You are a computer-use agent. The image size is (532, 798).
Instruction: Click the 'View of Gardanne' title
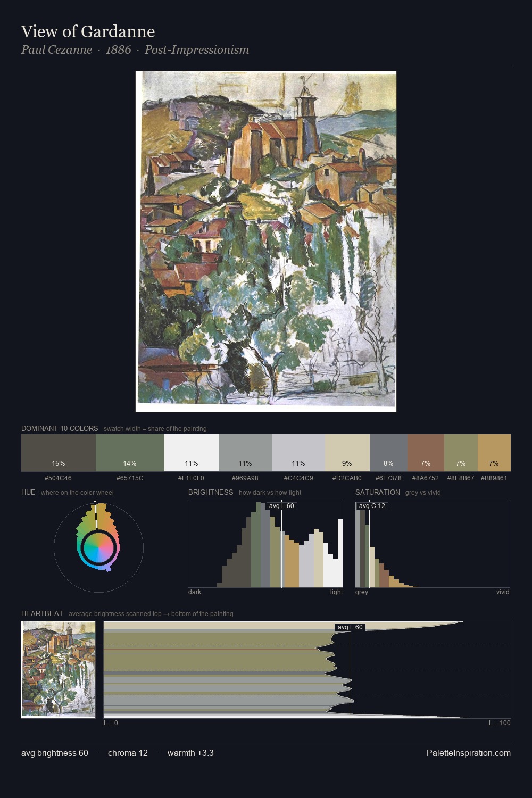coord(88,31)
